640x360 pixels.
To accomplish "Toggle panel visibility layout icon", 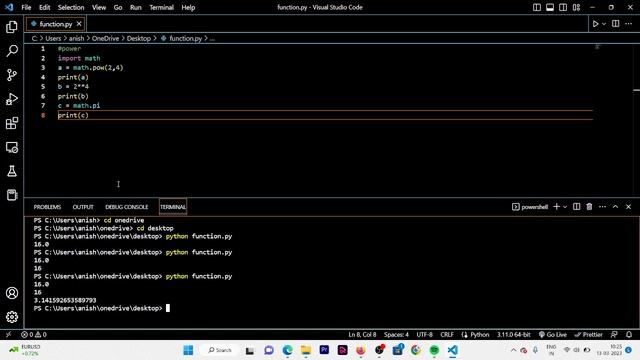I will click(x=550, y=7).
